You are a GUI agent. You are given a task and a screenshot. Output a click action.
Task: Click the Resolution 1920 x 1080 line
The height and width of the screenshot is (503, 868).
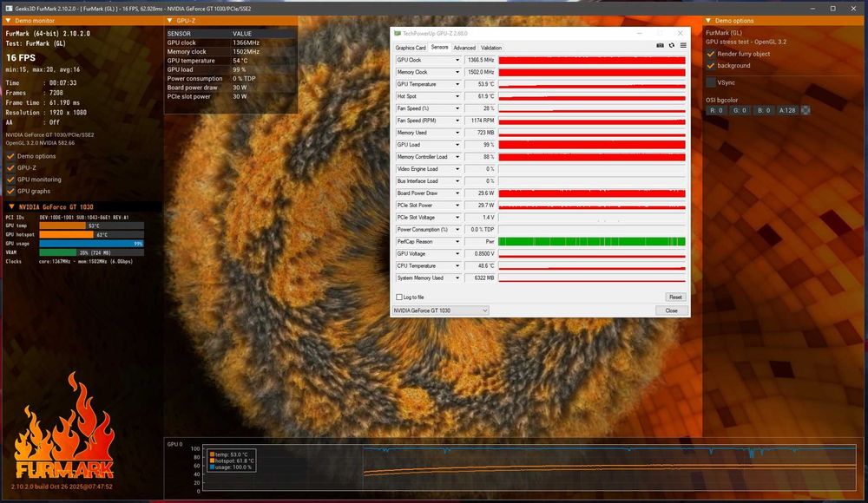click(46, 113)
